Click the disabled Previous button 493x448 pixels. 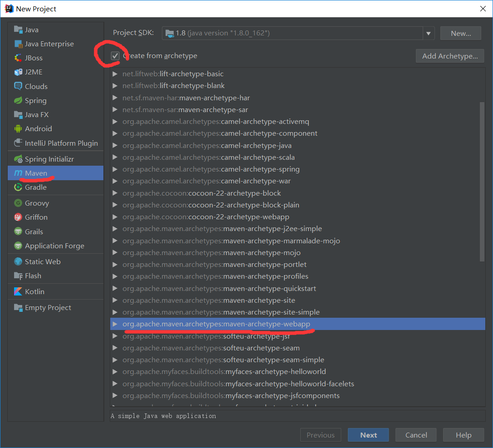(x=321, y=435)
